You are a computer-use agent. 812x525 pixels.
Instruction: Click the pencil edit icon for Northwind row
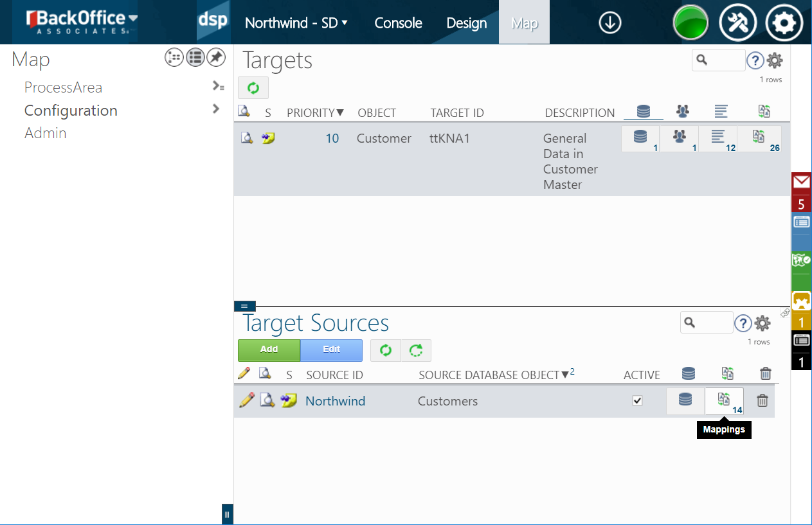tap(246, 401)
